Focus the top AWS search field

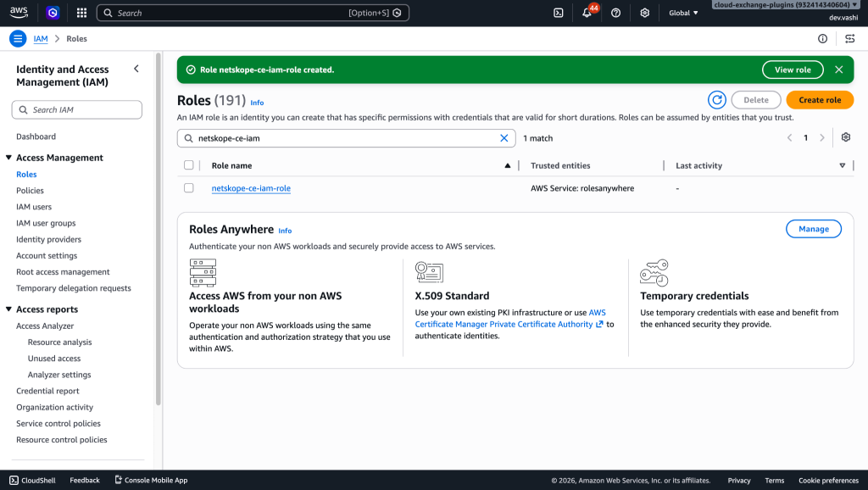pos(253,13)
